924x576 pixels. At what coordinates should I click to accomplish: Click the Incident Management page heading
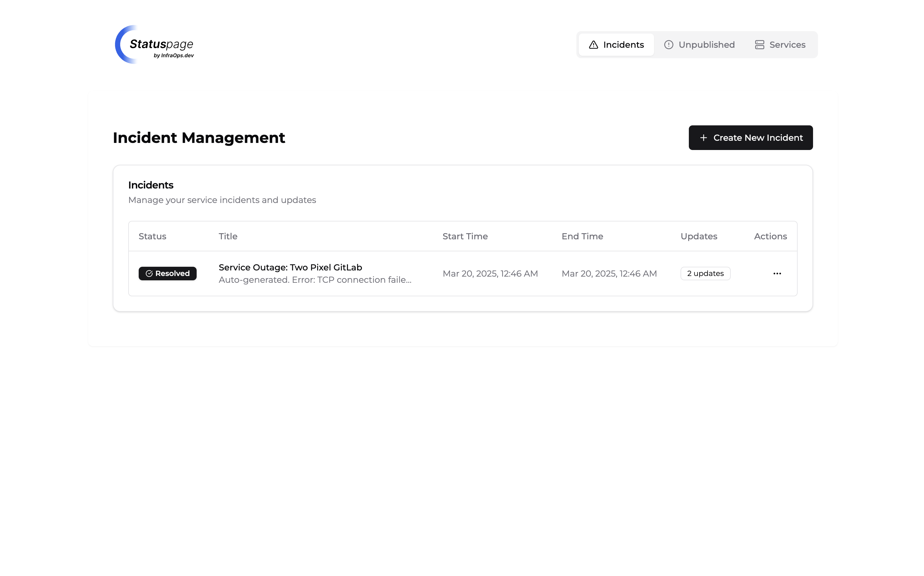click(198, 137)
